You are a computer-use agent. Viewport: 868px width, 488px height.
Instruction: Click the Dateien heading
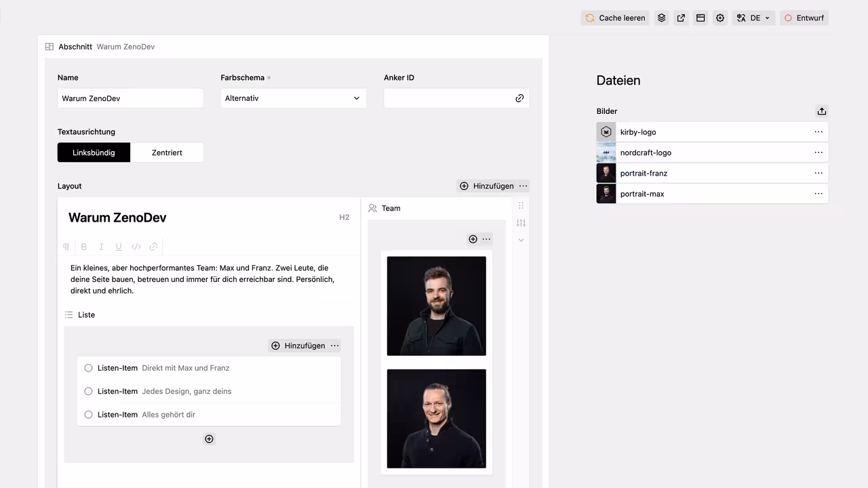point(618,80)
